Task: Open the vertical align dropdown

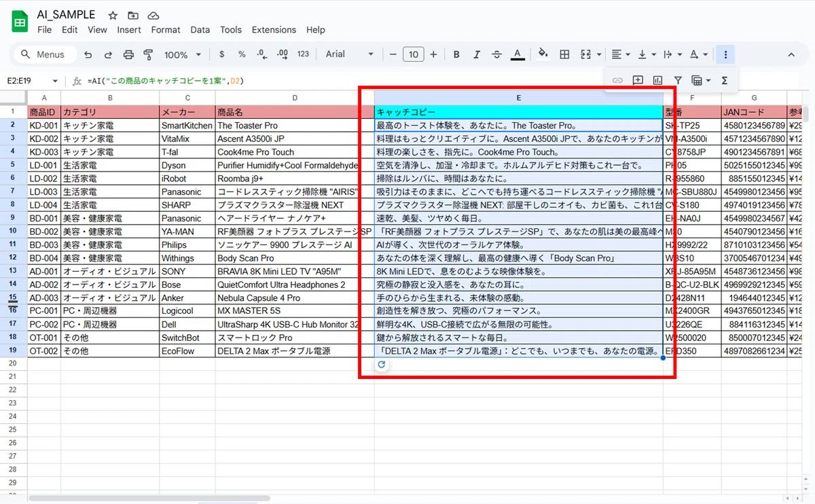Action: click(x=647, y=54)
